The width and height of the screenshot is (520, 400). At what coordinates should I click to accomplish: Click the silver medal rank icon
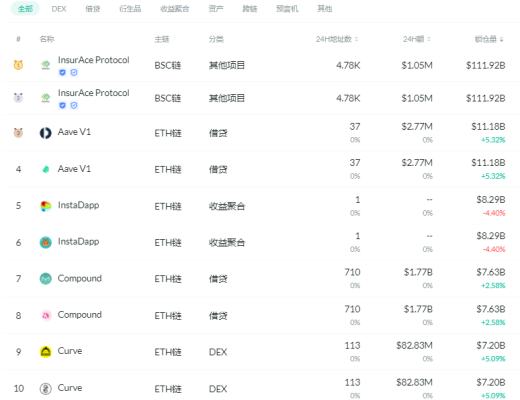coord(18,98)
